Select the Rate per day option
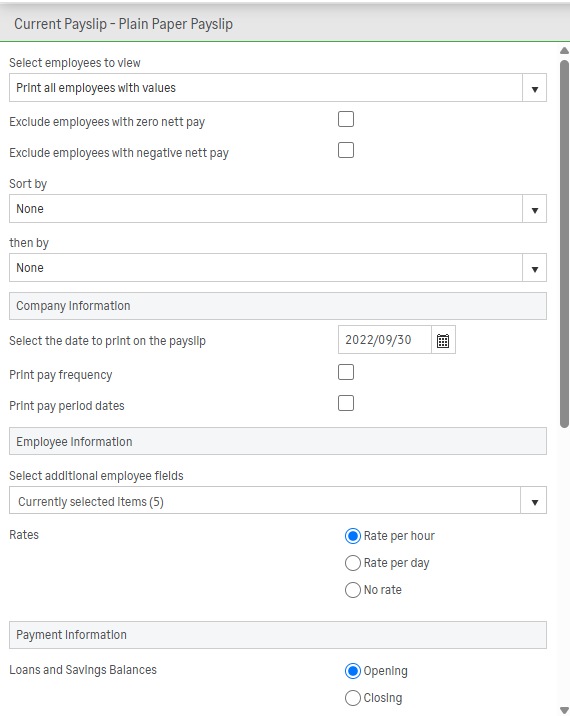The height and width of the screenshot is (716, 570). click(353, 563)
